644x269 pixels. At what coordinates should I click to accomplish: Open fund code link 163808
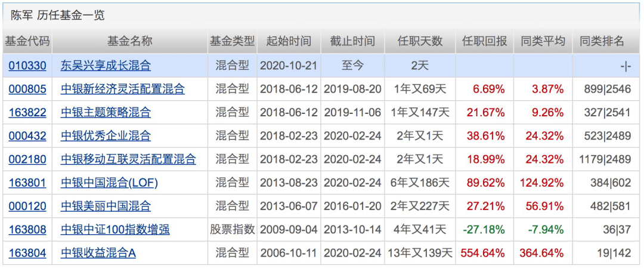pyautogui.click(x=27, y=230)
